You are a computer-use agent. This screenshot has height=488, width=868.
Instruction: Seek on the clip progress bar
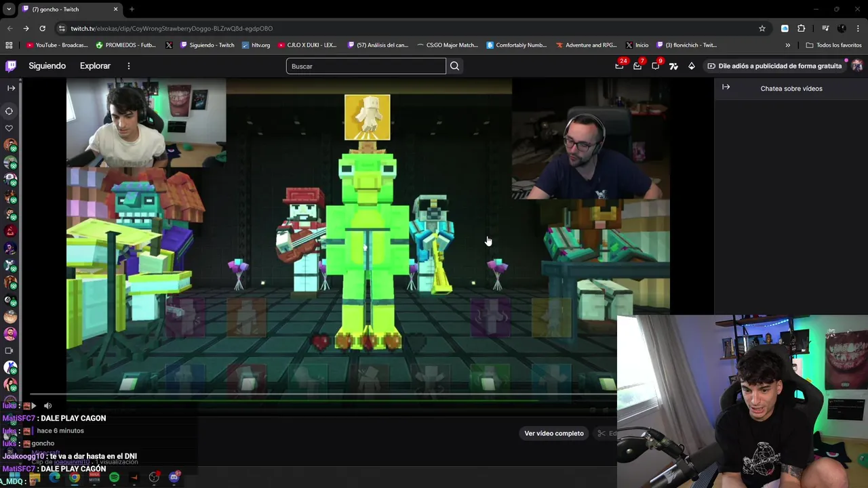point(322,394)
